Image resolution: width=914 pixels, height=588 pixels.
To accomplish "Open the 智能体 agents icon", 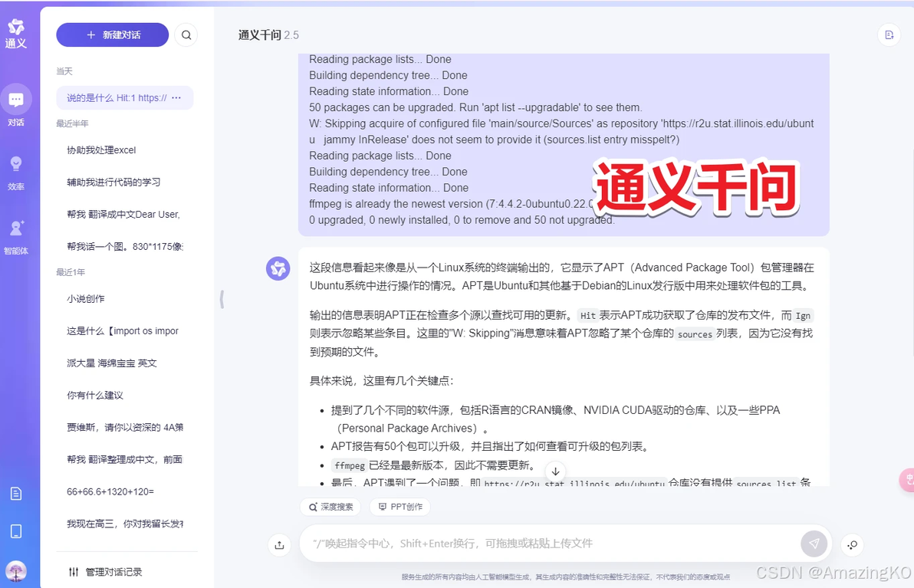I will pos(16,236).
